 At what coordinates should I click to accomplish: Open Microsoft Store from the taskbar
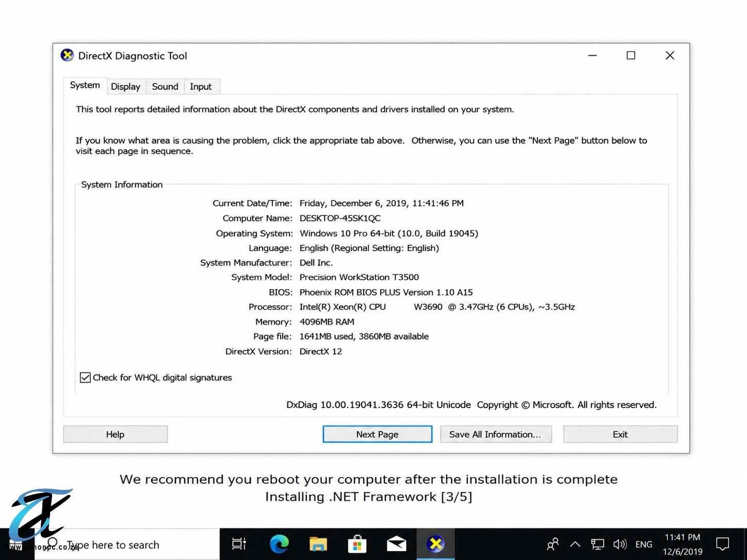357,544
